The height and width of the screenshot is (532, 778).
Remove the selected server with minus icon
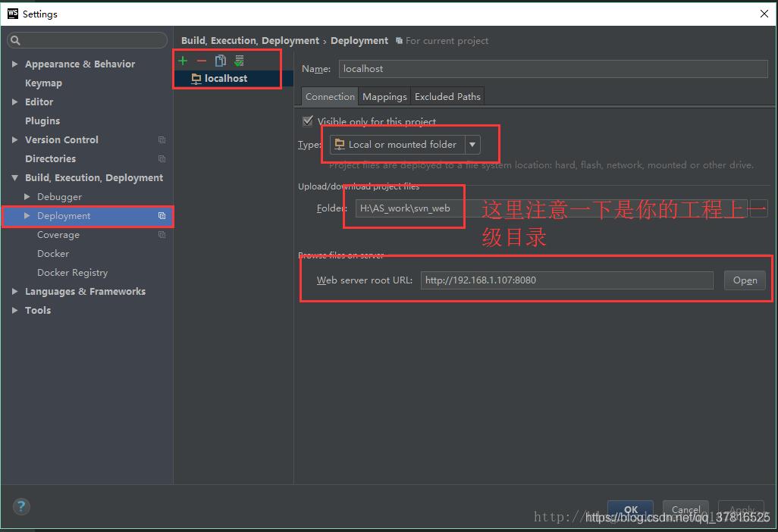point(202,61)
